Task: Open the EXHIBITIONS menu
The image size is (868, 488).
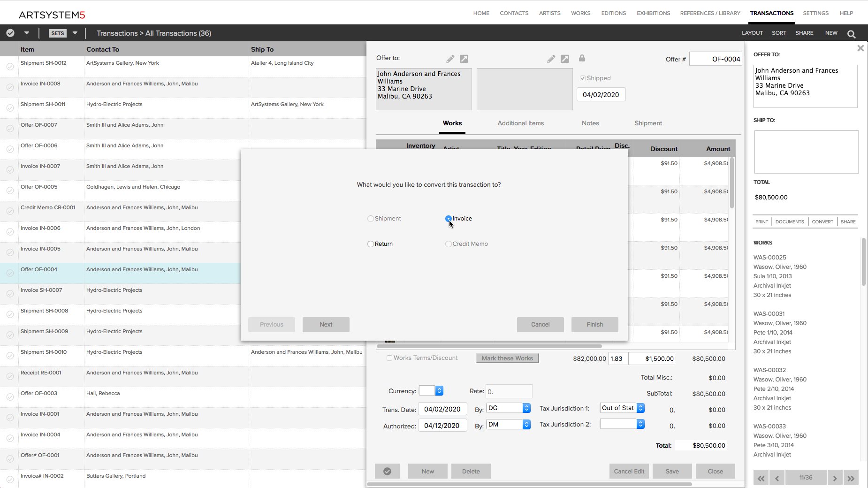Action: click(654, 13)
